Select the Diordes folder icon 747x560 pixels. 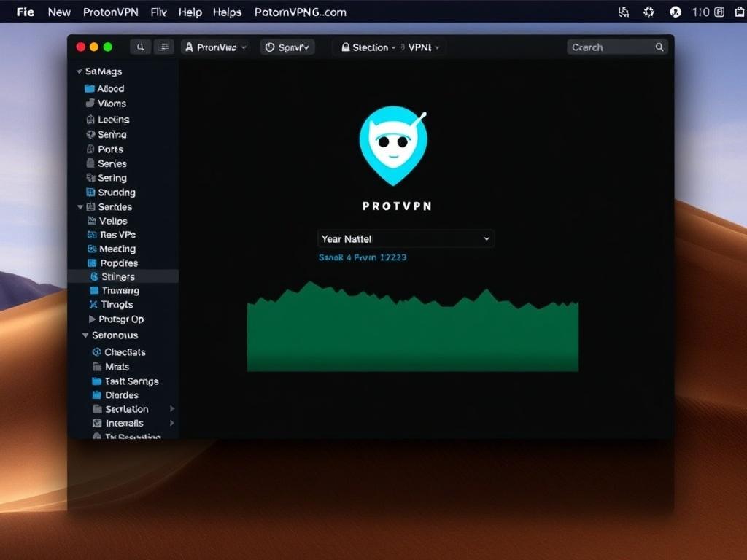(97, 394)
